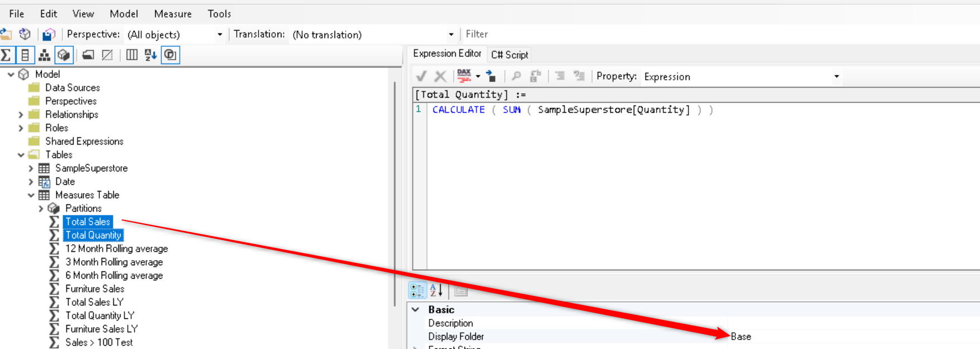Save the model with the disk icon
Screen dimensions: 980x349
(x=49, y=34)
